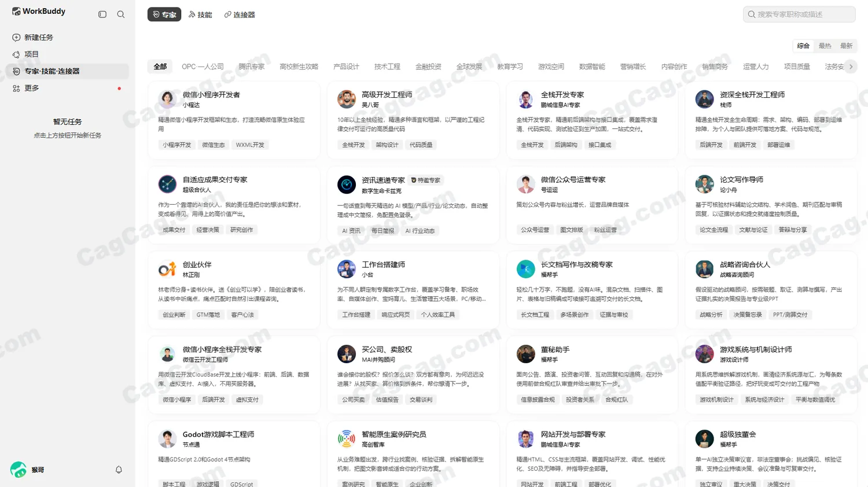Switch to the 技能 tab
Screen dimensions: 868x487
click(x=200, y=14)
